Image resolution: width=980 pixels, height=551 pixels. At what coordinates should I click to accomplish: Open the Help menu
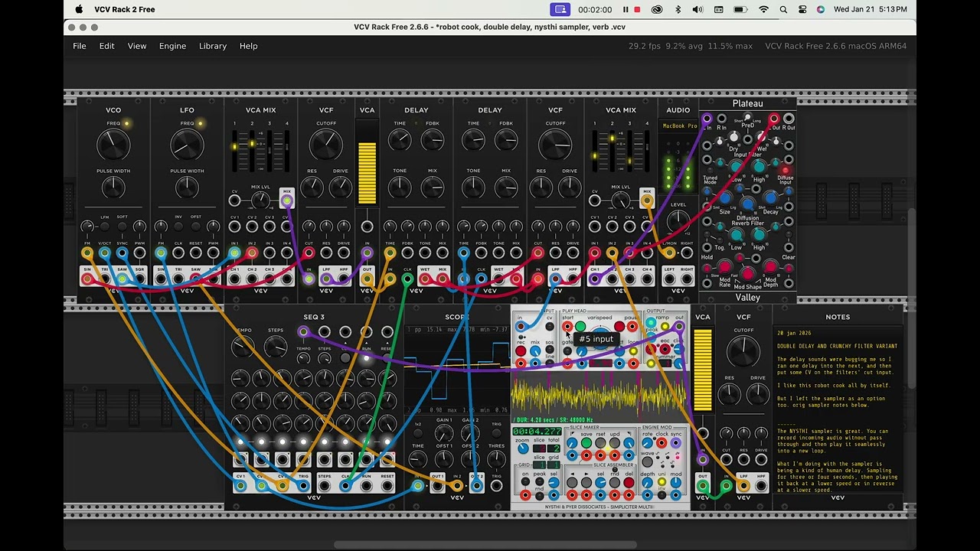click(248, 46)
